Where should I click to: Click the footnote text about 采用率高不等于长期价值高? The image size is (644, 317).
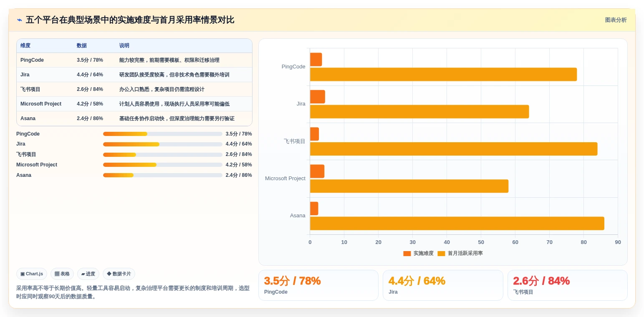click(x=133, y=292)
